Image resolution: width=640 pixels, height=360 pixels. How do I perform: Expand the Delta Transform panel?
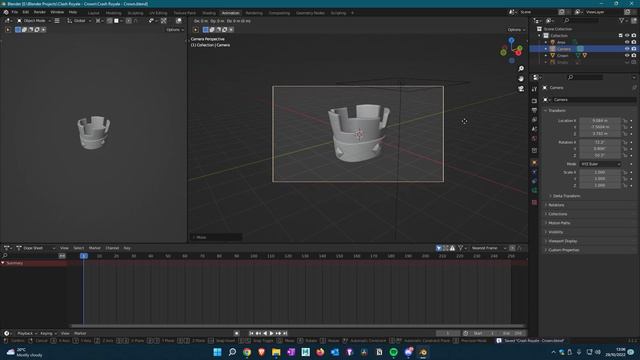566,196
